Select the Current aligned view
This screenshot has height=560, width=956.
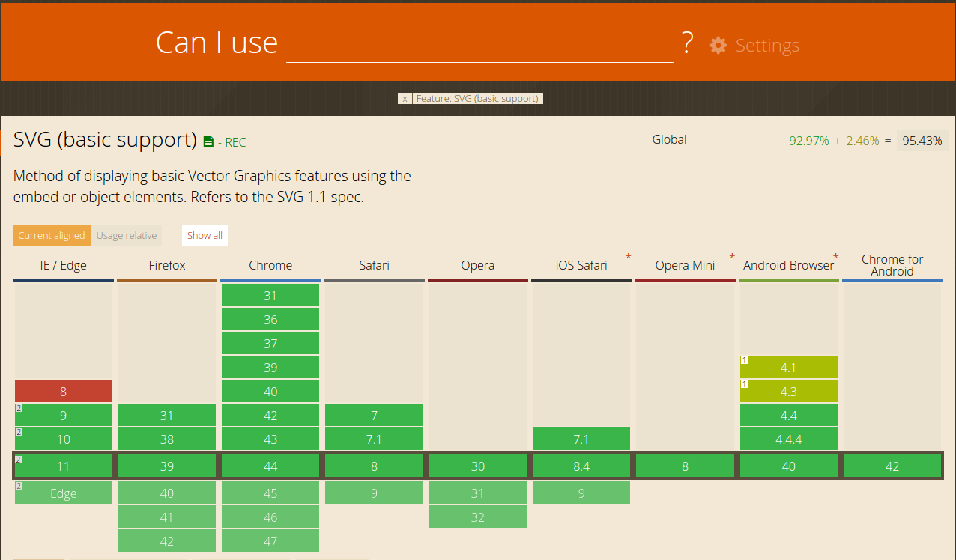[52, 235]
